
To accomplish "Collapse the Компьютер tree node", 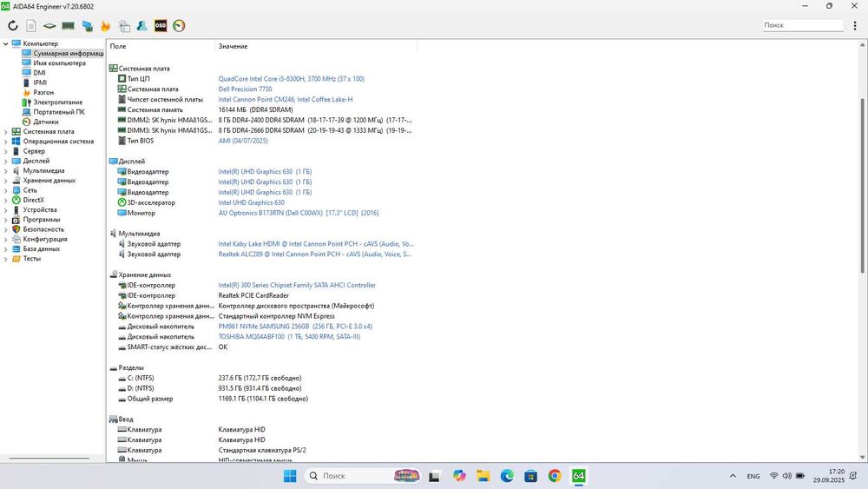I will (5, 43).
